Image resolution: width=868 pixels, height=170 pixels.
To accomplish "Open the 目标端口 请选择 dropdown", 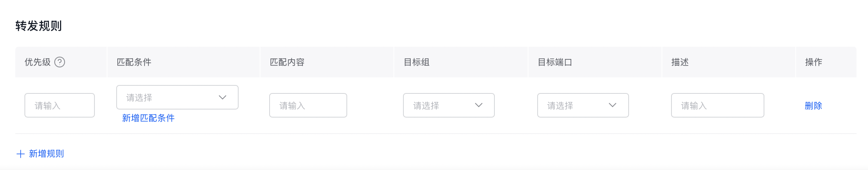I will [x=574, y=105].
